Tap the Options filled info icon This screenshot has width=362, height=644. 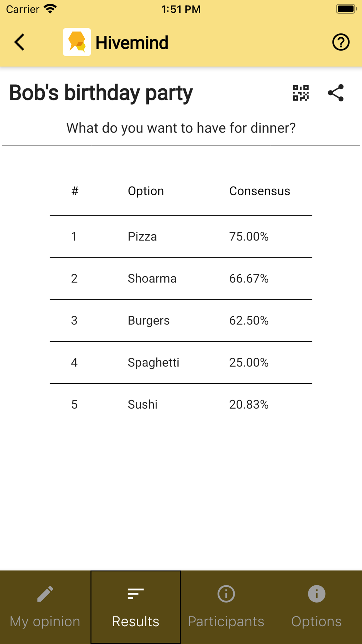coord(317,594)
